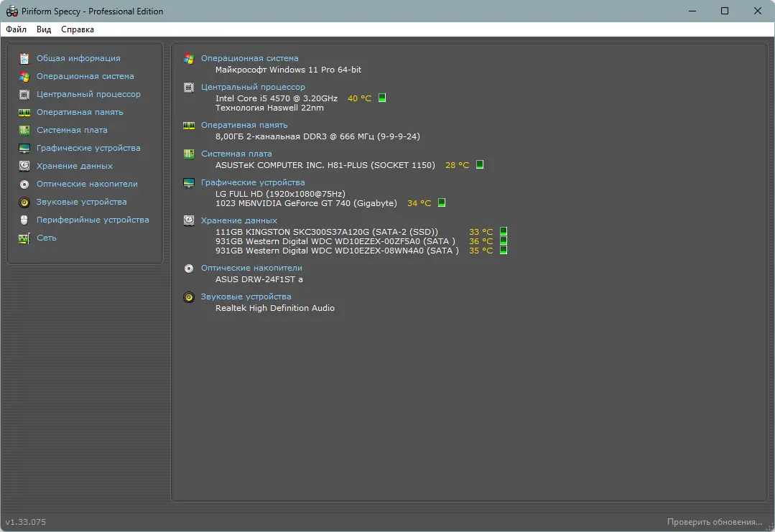The height and width of the screenshot is (532, 775).
Task: Click the green indicator for the WD10EZEX-08WN4A0 drive
Action: click(x=503, y=250)
